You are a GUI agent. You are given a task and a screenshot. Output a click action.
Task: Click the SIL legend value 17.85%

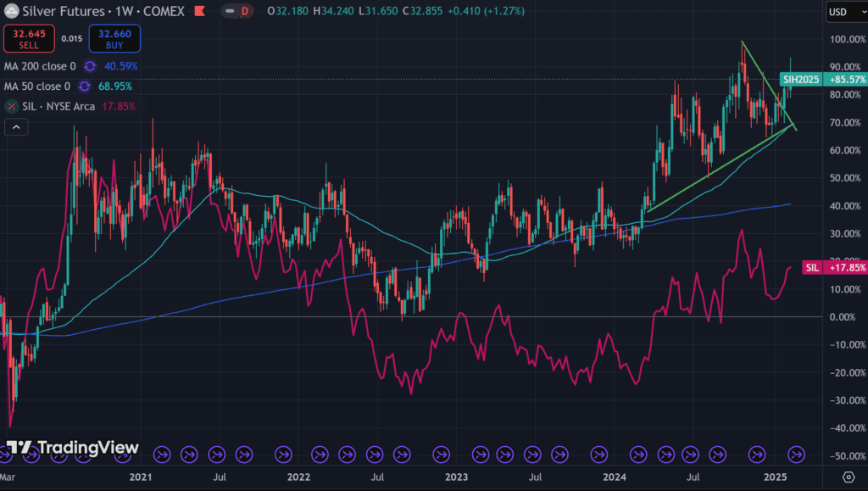(x=119, y=106)
